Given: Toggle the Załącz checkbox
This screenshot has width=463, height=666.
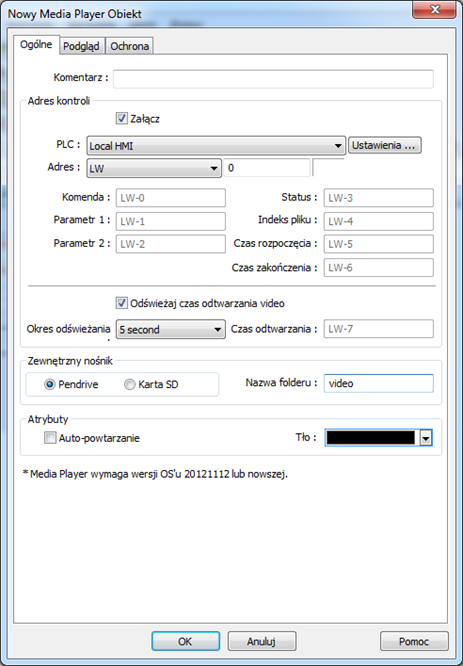Looking at the screenshot, I should (x=121, y=119).
